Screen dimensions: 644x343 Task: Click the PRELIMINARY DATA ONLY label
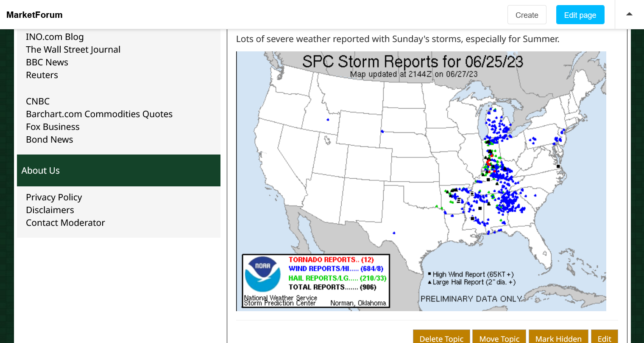pos(471,299)
